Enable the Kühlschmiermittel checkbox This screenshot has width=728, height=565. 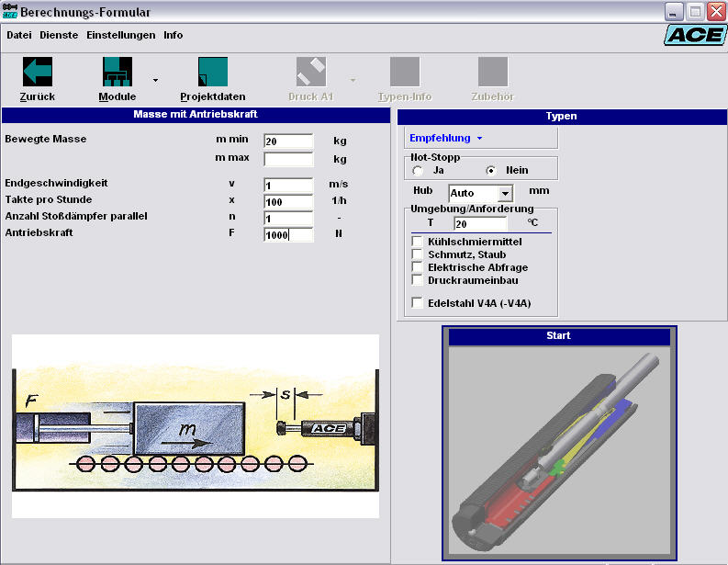(418, 242)
